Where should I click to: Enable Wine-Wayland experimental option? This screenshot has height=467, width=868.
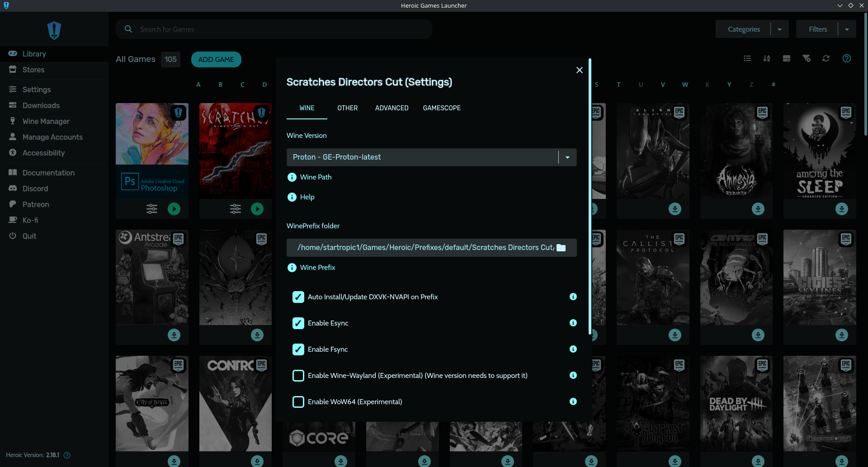(x=298, y=376)
